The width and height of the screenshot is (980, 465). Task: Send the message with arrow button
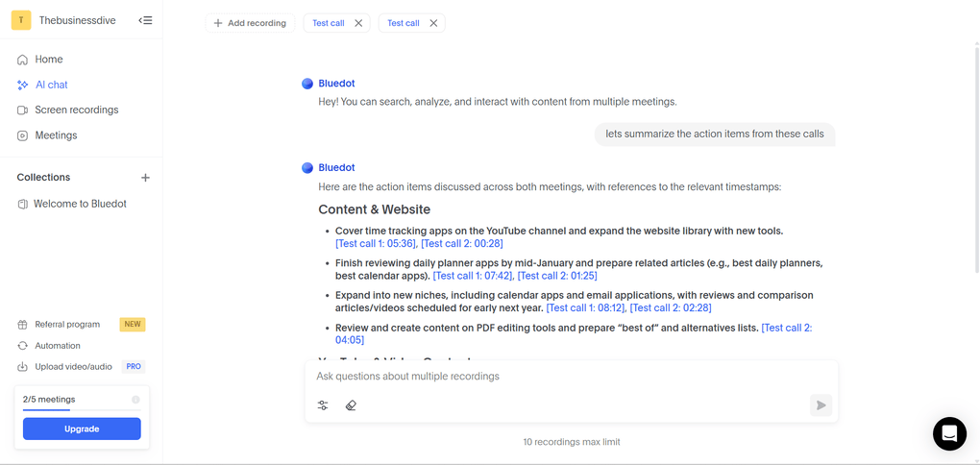tap(821, 405)
